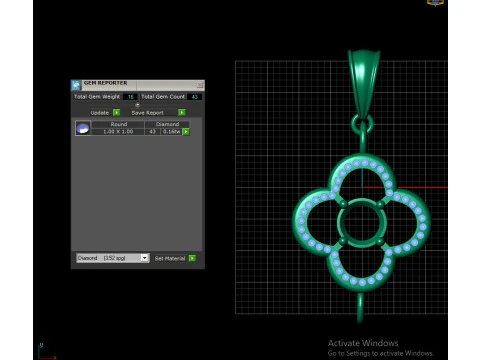The width and height of the screenshot is (480, 360).
Task: Click the Gem Reporter title icon
Action: coord(76,85)
